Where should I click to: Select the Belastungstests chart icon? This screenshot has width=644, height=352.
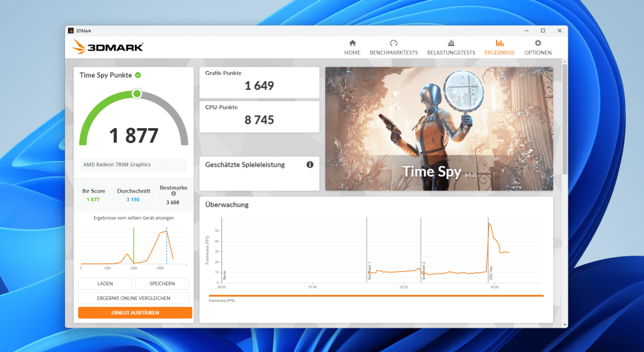[451, 43]
